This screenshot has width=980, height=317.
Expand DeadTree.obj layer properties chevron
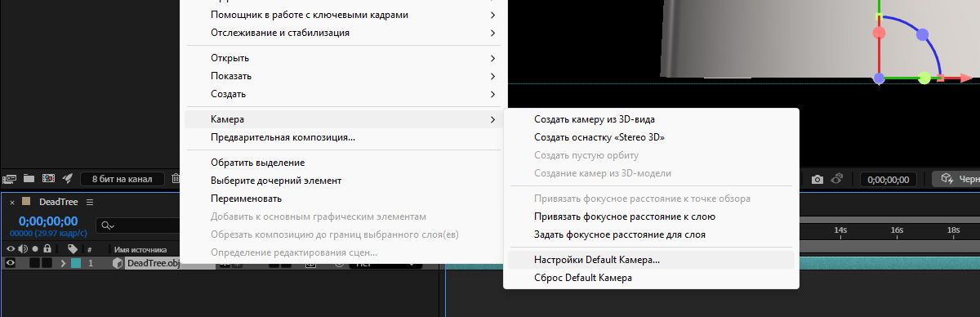pyautogui.click(x=63, y=263)
